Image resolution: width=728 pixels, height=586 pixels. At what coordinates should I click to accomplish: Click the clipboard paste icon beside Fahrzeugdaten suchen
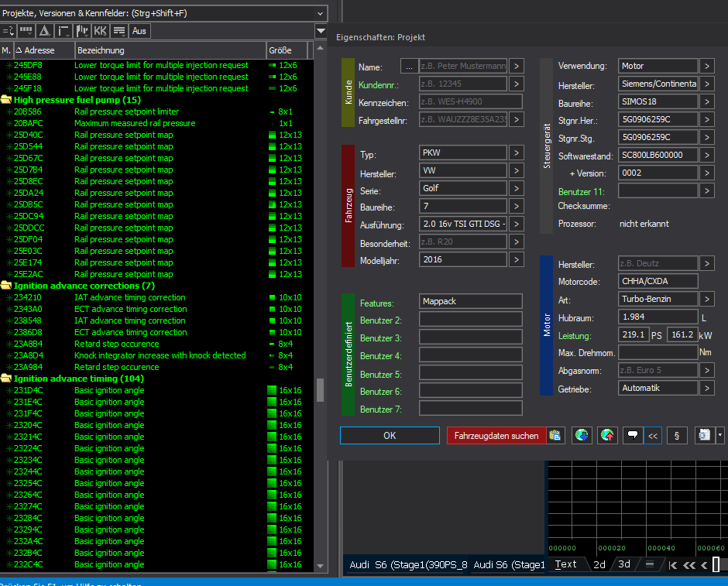(555, 436)
